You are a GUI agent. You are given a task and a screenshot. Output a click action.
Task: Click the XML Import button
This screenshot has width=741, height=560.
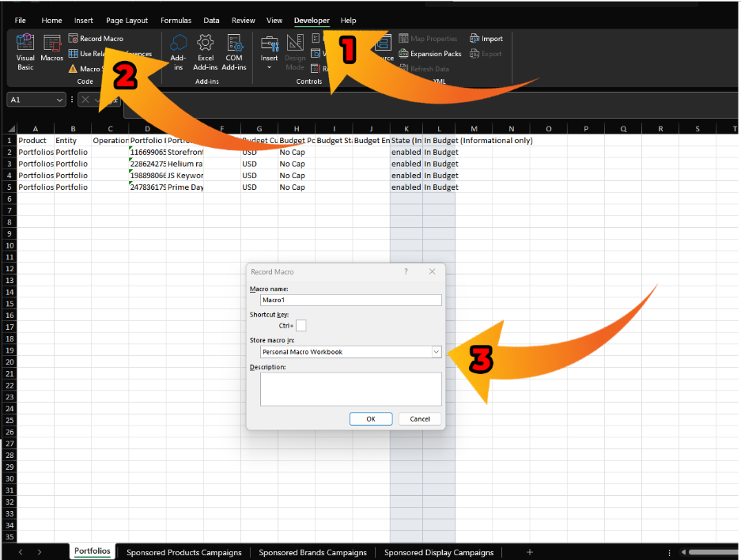(486, 38)
